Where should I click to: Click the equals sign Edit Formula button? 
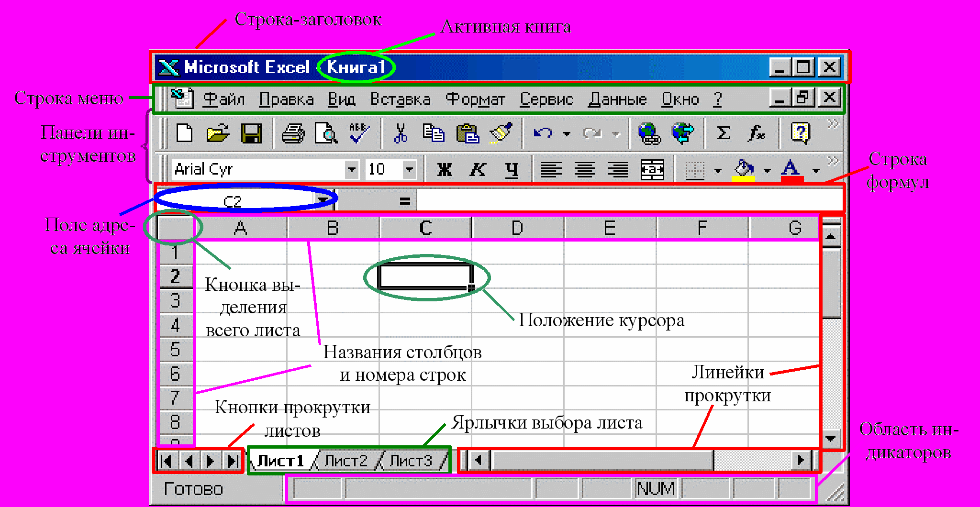coord(405,201)
